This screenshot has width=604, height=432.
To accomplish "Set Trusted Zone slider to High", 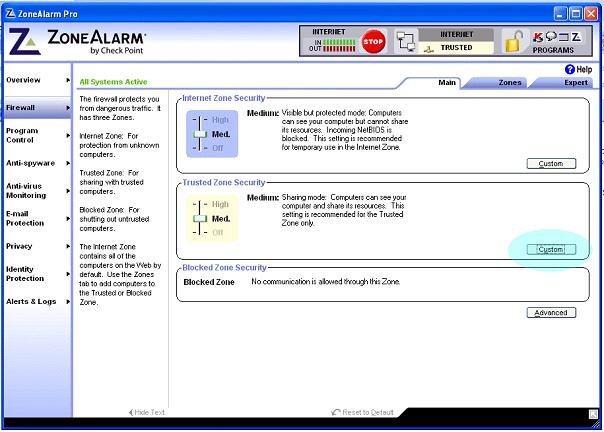I will tap(220, 204).
